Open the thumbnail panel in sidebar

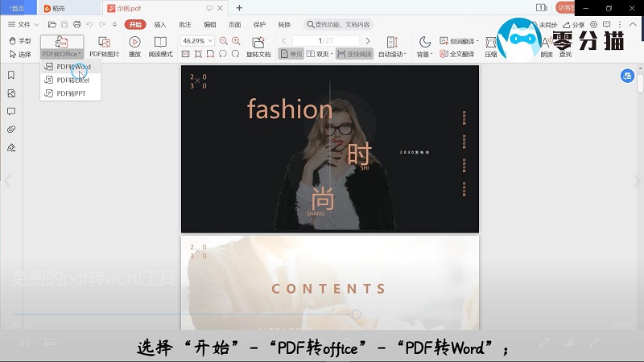[x=11, y=93]
